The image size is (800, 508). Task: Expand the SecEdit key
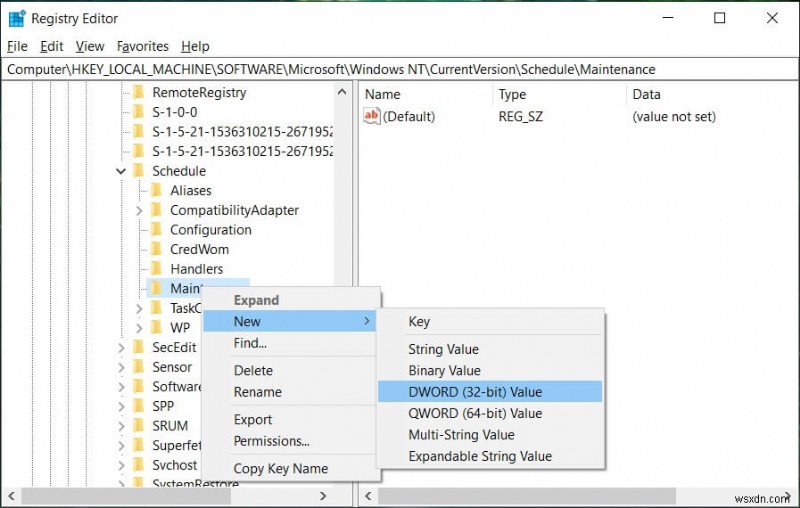(121, 347)
